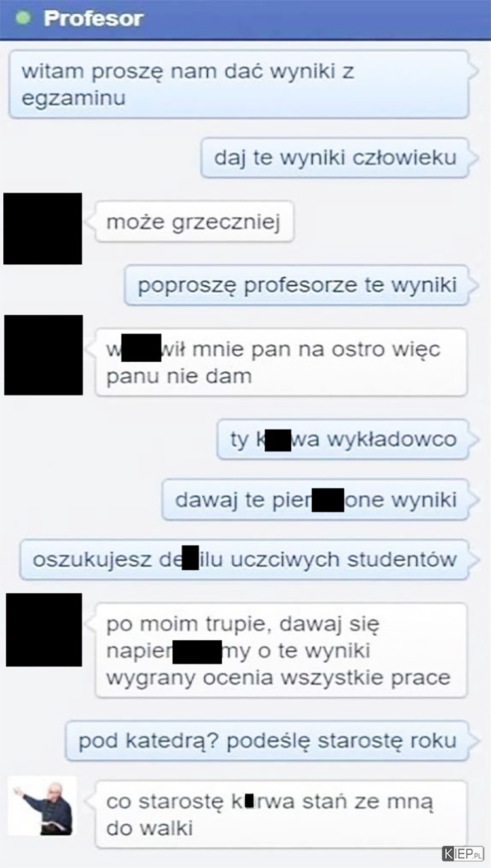The width and height of the screenshot is (491, 868).
Task: Click the KIEP.PL watermark logo
Action: point(462,854)
